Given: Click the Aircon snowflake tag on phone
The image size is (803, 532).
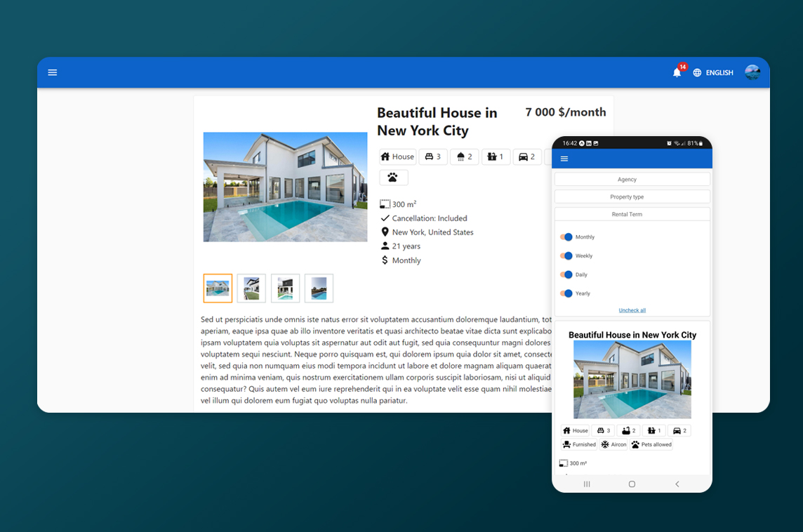Looking at the screenshot, I should click(613, 444).
